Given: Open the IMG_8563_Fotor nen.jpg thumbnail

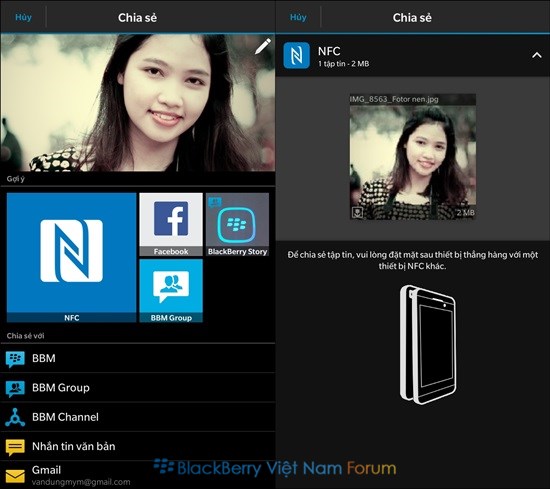Looking at the screenshot, I should pos(413,157).
